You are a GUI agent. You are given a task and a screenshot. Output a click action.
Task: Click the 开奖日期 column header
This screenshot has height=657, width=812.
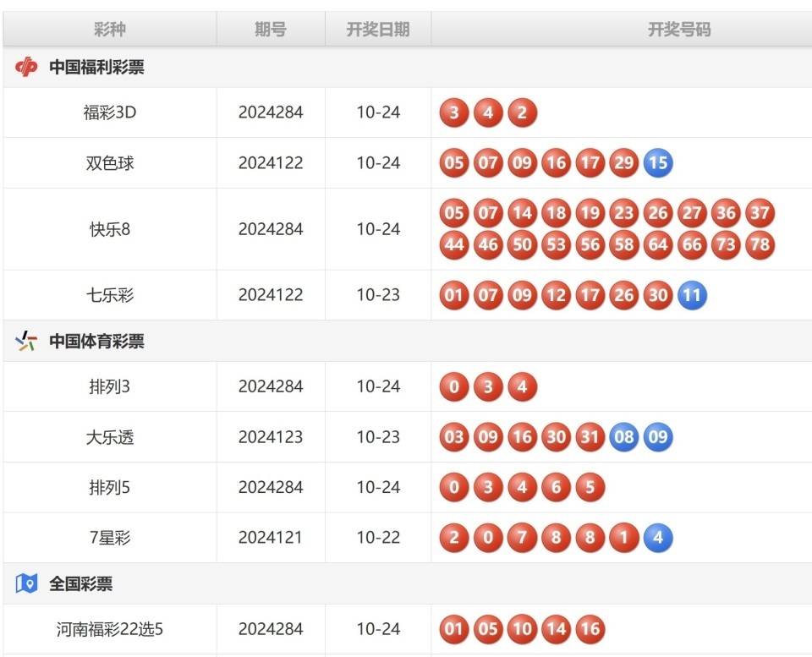click(x=378, y=29)
